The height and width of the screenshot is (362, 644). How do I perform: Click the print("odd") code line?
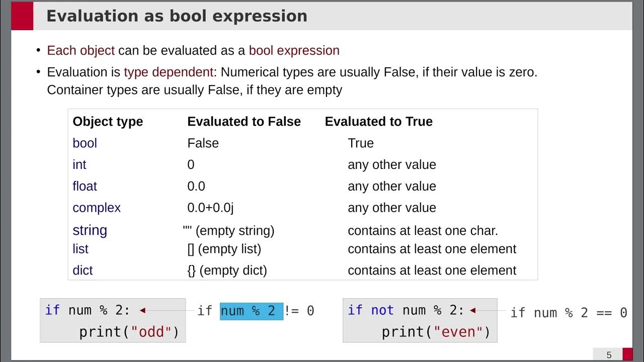pos(129,332)
